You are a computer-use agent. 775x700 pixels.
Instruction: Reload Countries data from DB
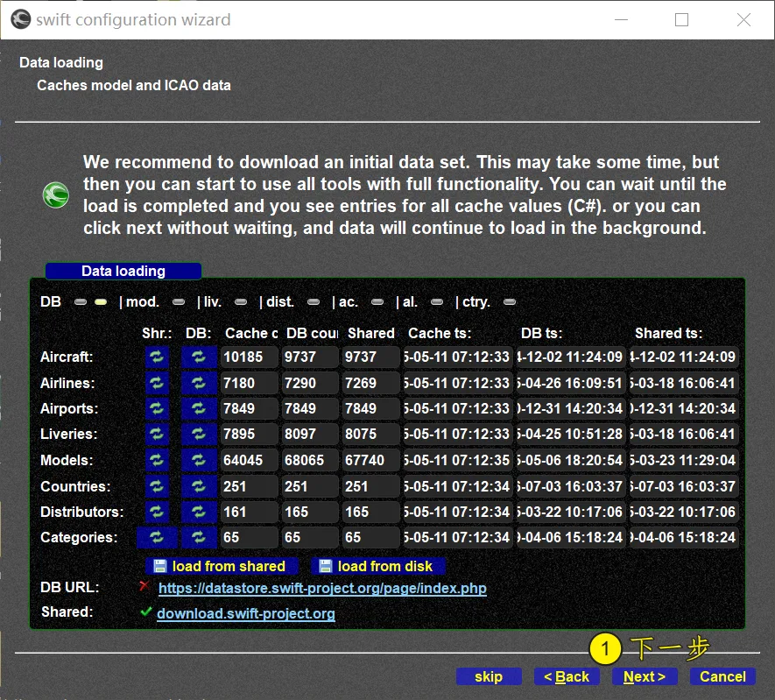pyautogui.click(x=199, y=486)
